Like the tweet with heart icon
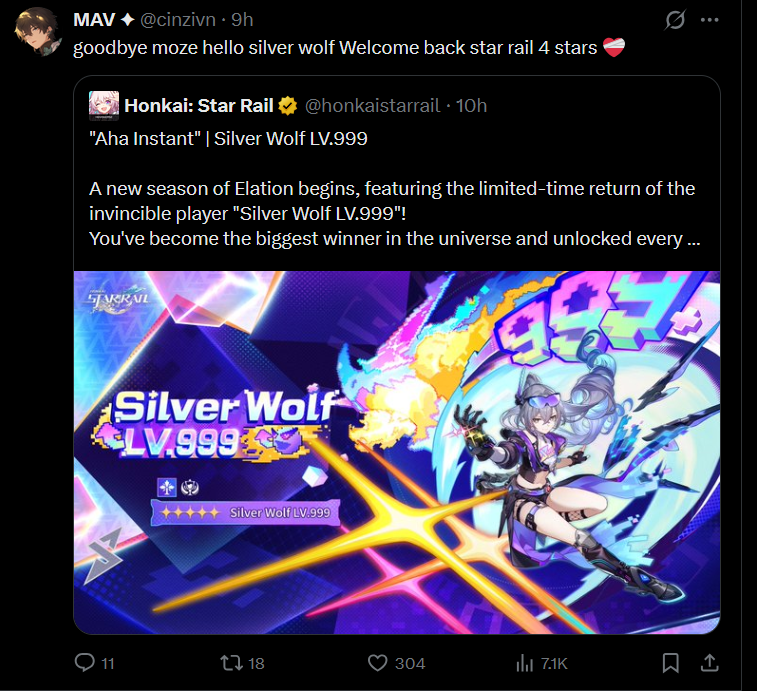 coord(378,663)
